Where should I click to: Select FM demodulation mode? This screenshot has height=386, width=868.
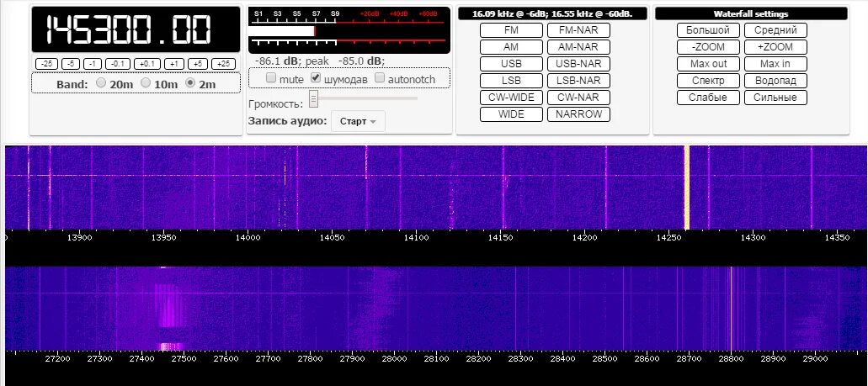[511, 30]
